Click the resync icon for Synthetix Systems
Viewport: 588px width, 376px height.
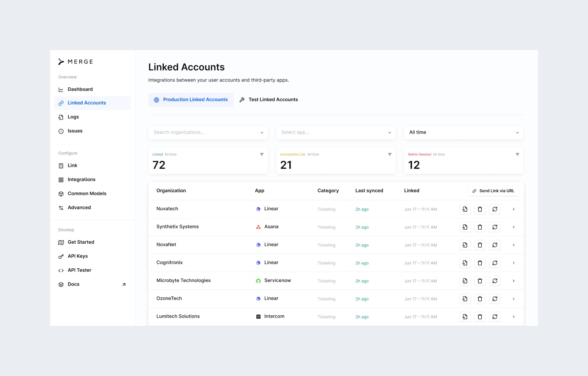[495, 227]
